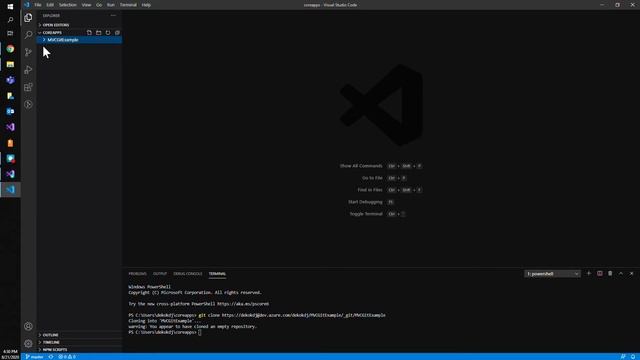Open Microsoft Teams from taskbar

pyautogui.click(x=10, y=80)
